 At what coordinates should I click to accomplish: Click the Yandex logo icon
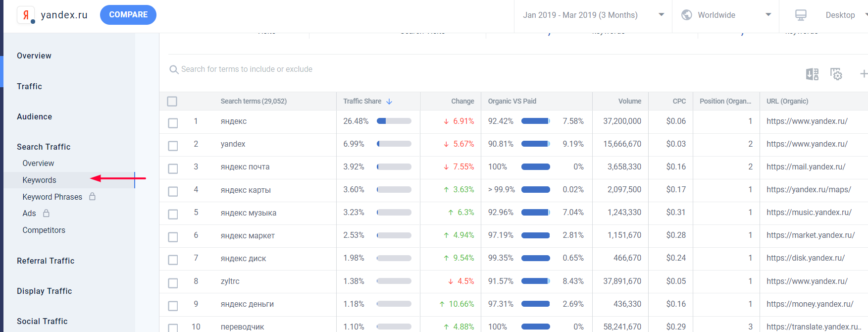click(x=26, y=15)
